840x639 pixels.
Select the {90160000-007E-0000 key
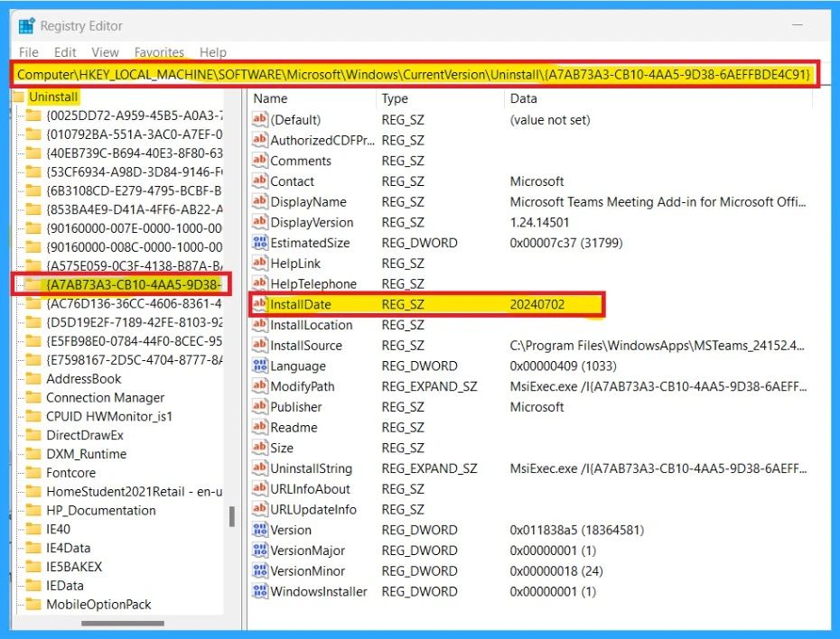(x=134, y=228)
